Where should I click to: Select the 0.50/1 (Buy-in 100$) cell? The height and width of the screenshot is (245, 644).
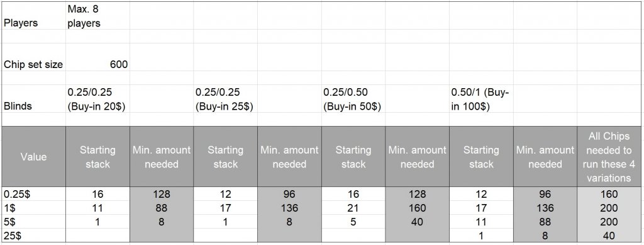click(481, 99)
